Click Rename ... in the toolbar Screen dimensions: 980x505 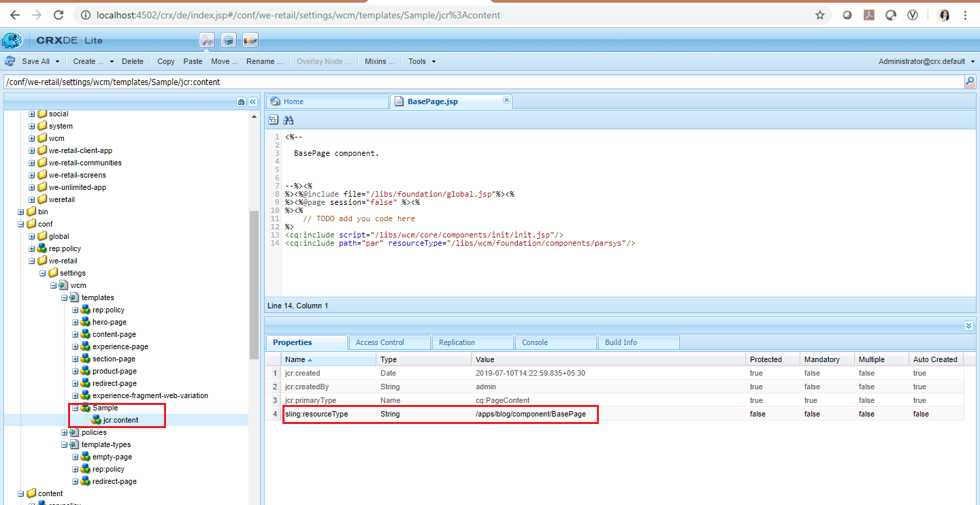tap(264, 61)
